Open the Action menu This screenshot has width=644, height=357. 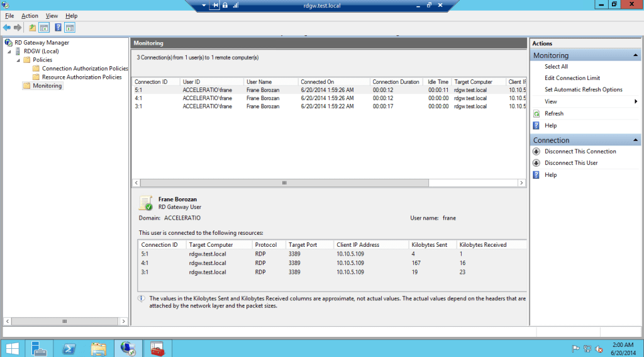click(30, 16)
